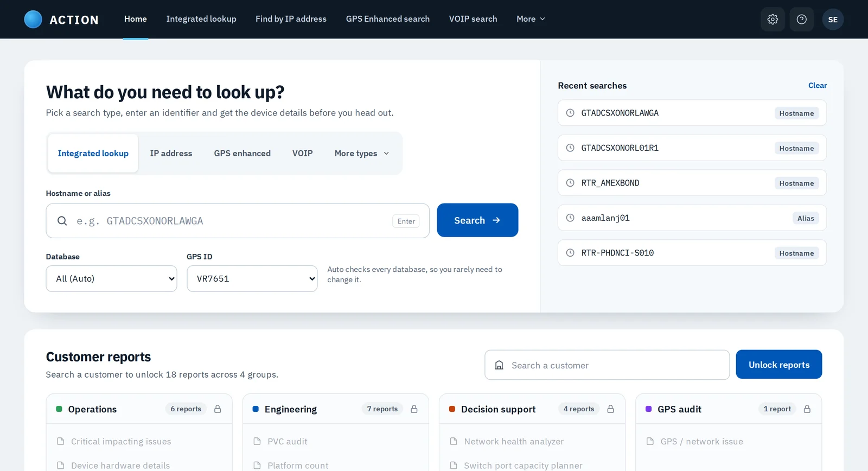Click the document icon beside Critical impacting issues
The image size is (868, 471).
pos(61,441)
